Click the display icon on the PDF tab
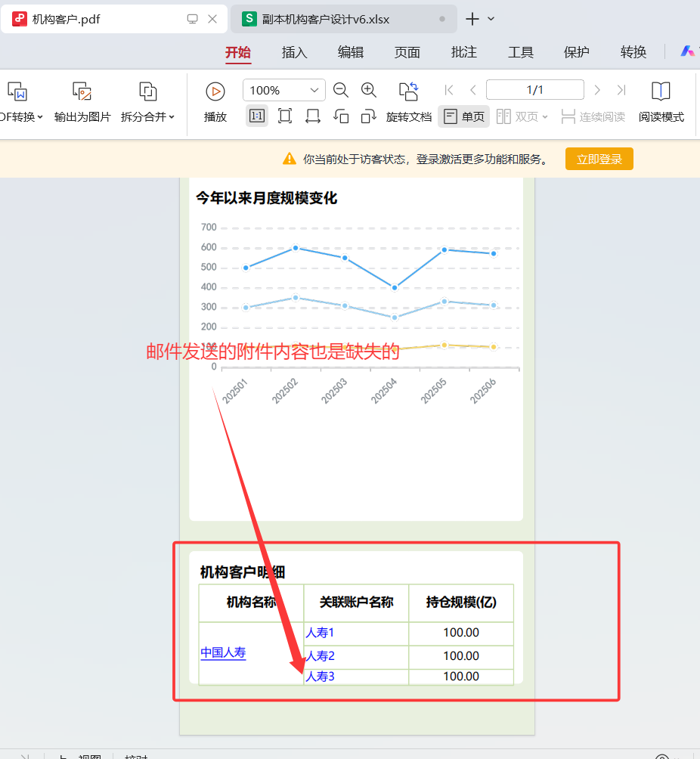 (x=192, y=19)
